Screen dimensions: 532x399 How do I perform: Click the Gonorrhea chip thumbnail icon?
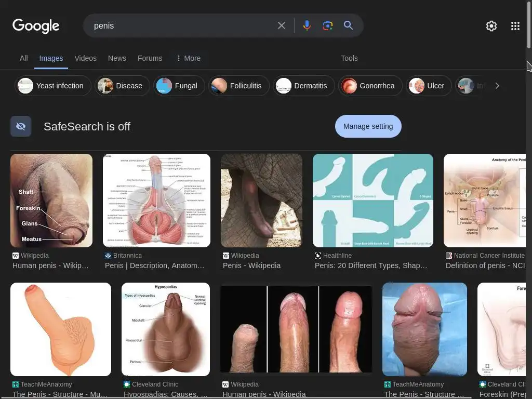pyautogui.click(x=349, y=86)
